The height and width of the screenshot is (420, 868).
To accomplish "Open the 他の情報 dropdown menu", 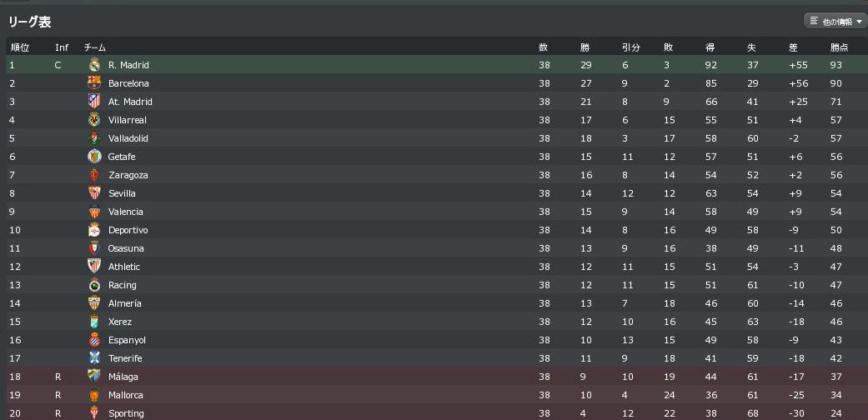I will [x=835, y=21].
